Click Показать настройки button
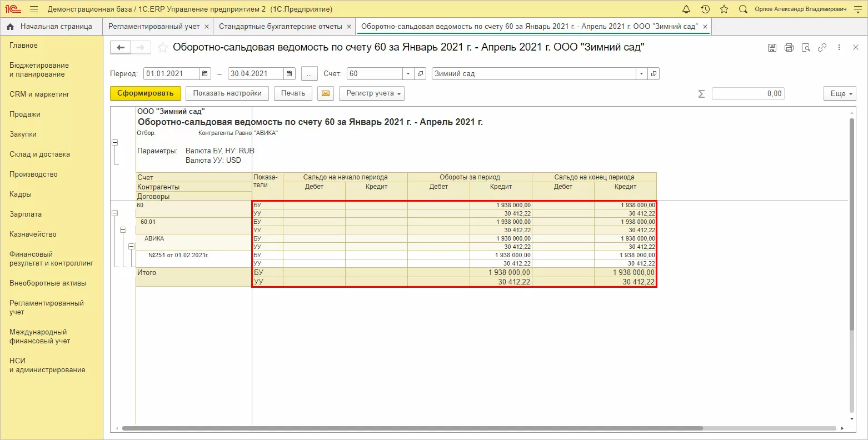Screen dimensions: 868x440 point(227,93)
